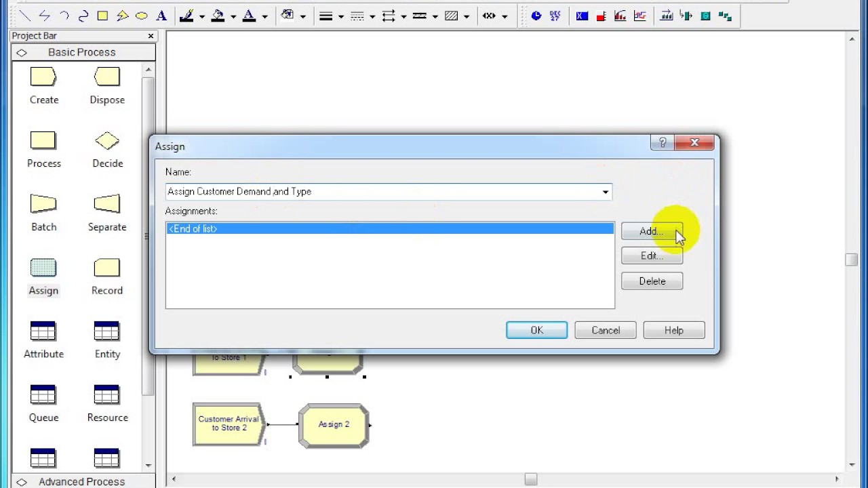The image size is (868, 488).
Task: Open Fill Color dropdown arrow
Action: (x=233, y=16)
